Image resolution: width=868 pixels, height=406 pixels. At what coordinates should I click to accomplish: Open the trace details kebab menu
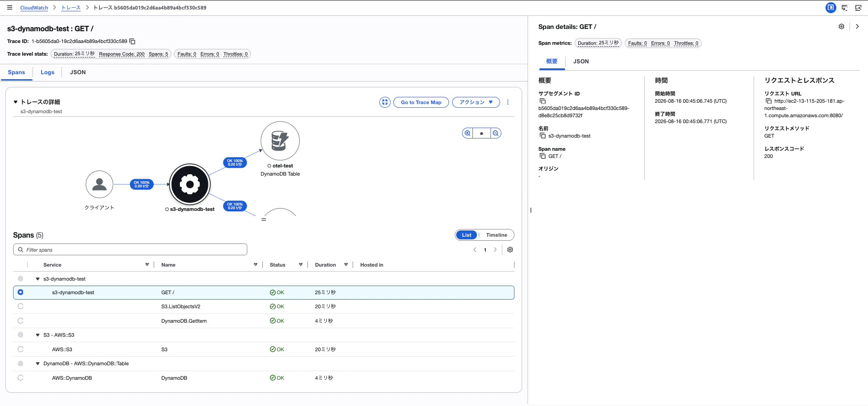[x=508, y=102]
